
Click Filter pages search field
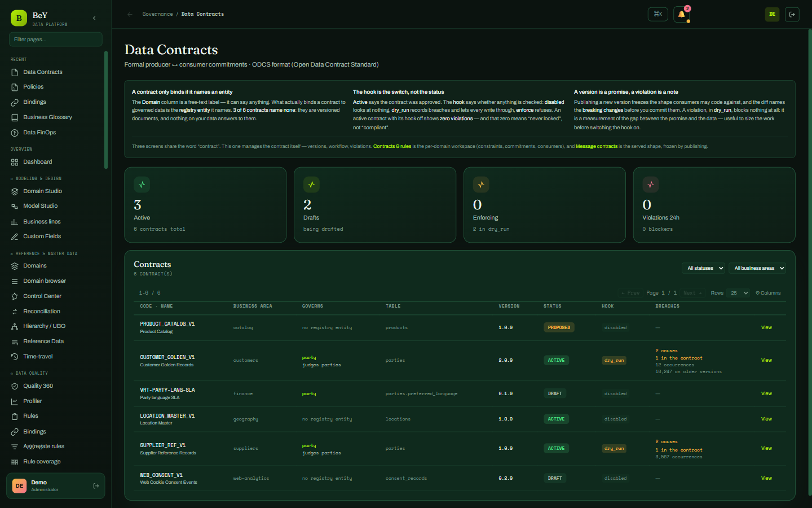(x=56, y=40)
